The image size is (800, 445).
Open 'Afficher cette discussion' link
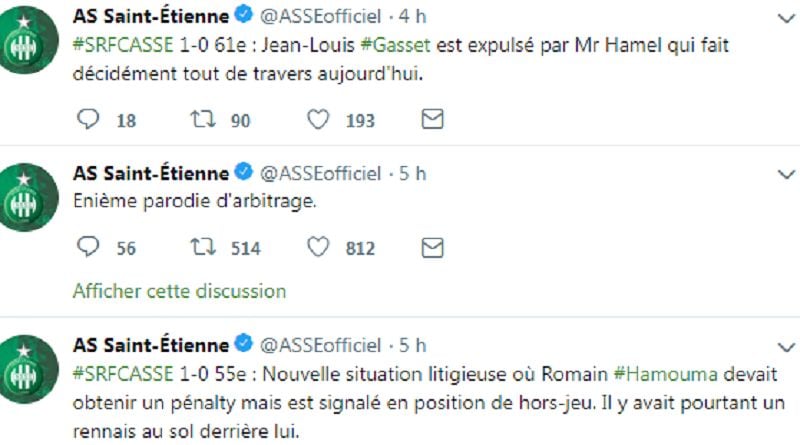coord(180,291)
